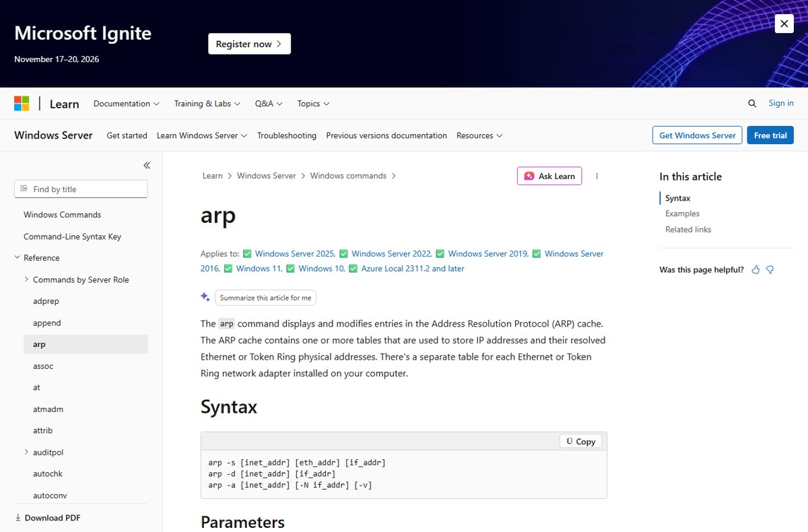
Task: Open the more actions ellipsis menu
Action: pyautogui.click(x=597, y=176)
